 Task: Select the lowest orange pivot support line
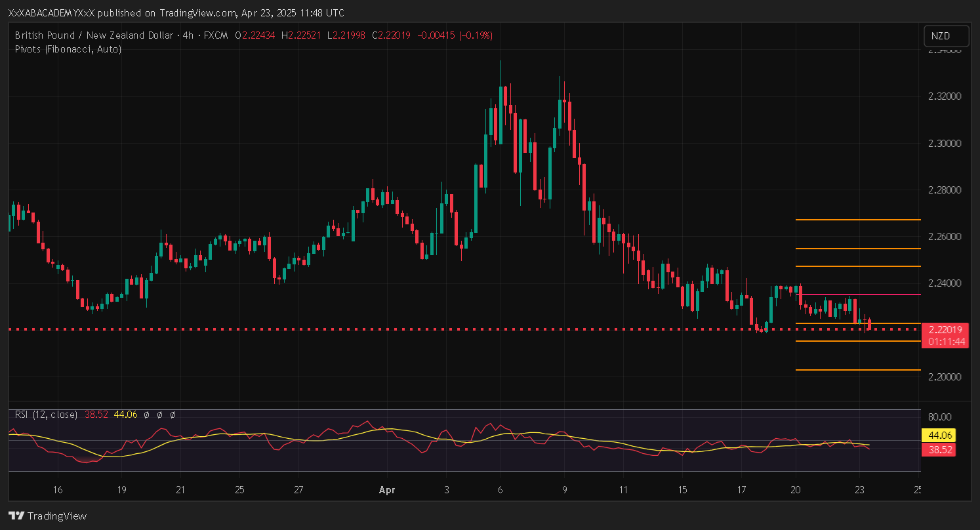[858, 370]
